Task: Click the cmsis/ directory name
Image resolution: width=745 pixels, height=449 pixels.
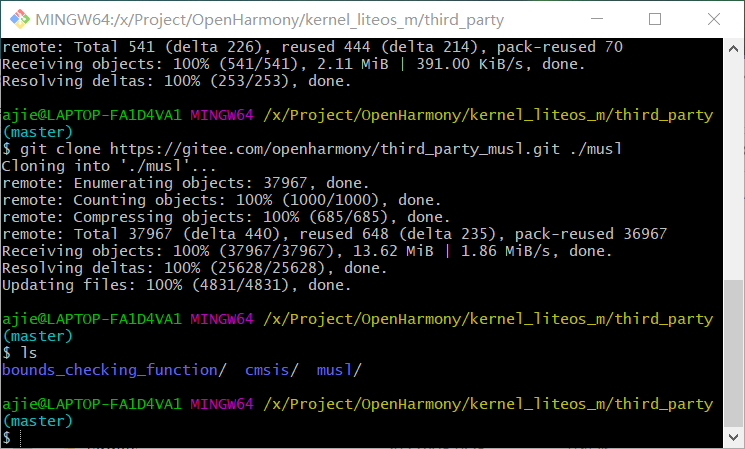Action: point(272,370)
